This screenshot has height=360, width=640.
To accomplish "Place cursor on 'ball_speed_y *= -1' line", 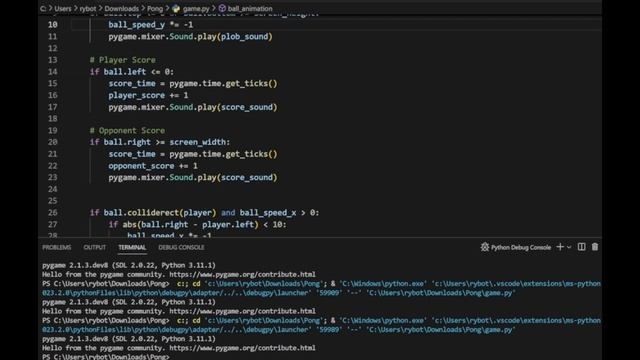I will click(151, 25).
